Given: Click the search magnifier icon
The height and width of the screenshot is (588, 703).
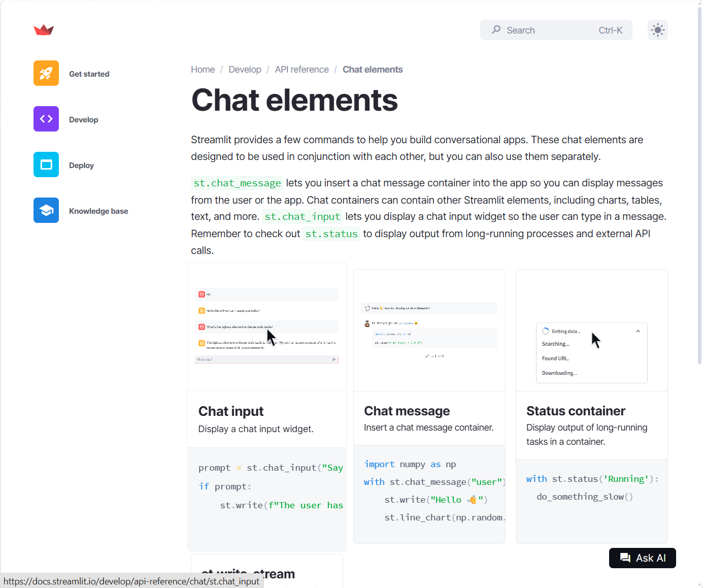Looking at the screenshot, I should point(496,30).
